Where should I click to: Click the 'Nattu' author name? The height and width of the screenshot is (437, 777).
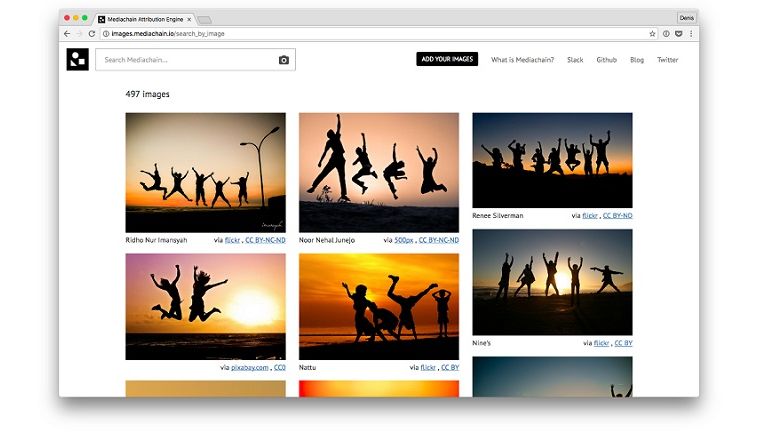pos(307,368)
